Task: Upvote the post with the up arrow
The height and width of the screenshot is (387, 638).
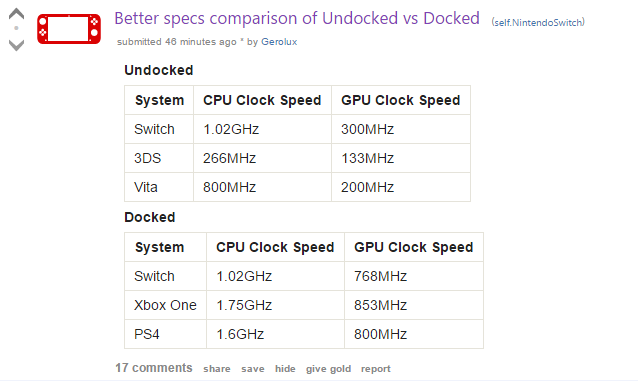Action: click(16, 13)
